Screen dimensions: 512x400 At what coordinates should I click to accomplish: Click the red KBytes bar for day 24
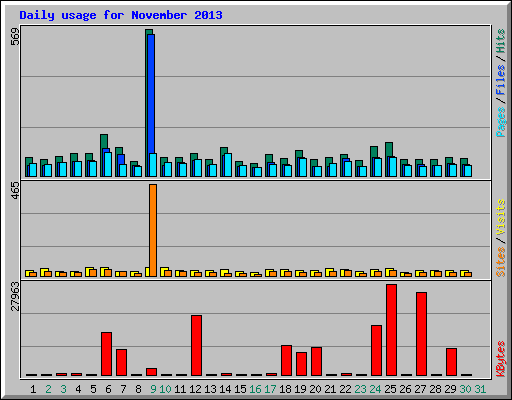point(376,350)
